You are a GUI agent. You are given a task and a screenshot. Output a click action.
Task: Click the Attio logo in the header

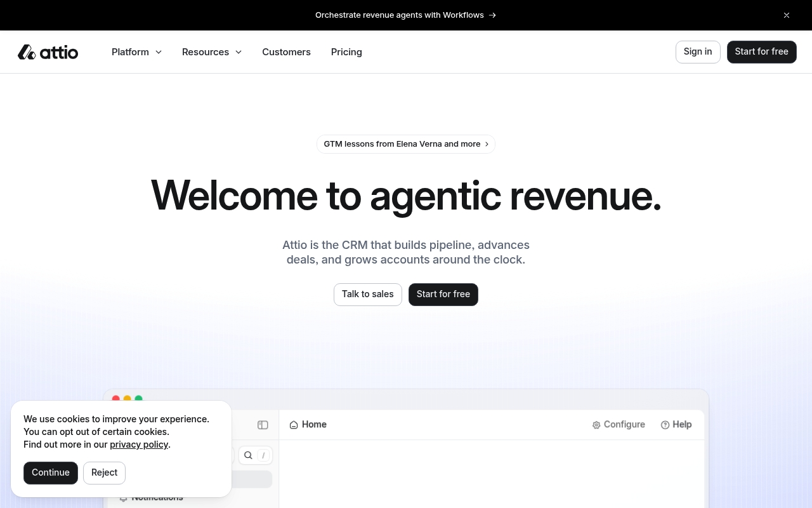48,52
